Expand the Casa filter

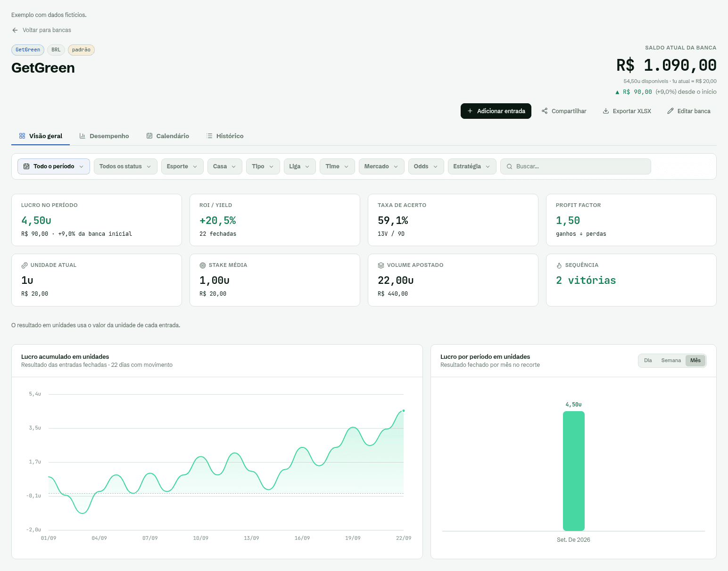[x=225, y=166]
